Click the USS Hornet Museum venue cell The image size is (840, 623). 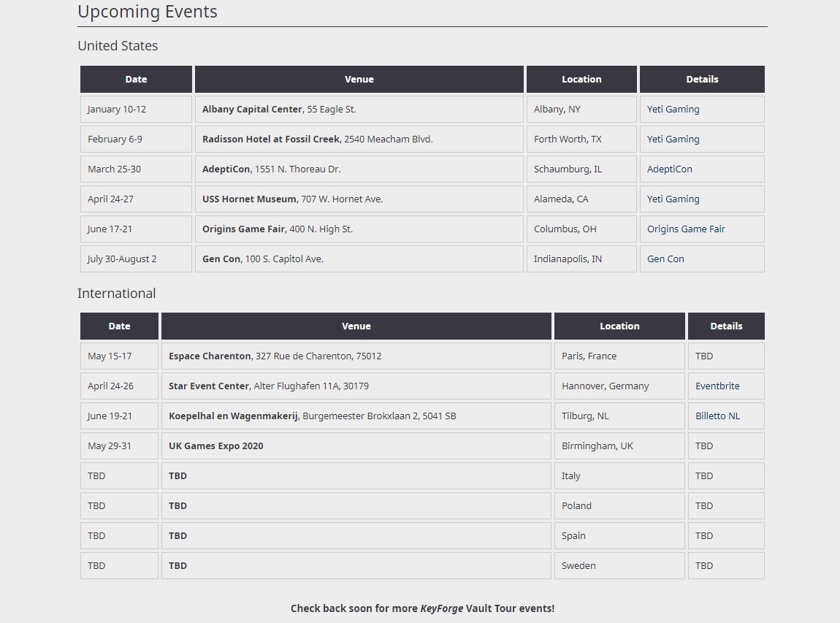[359, 199]
